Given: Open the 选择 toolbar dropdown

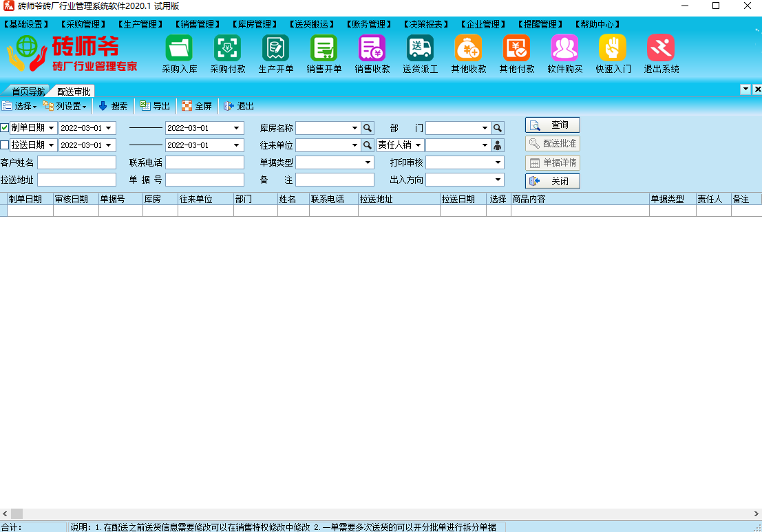Looking at the screenshot, I should pyautogui.click(x=19, y=106).
